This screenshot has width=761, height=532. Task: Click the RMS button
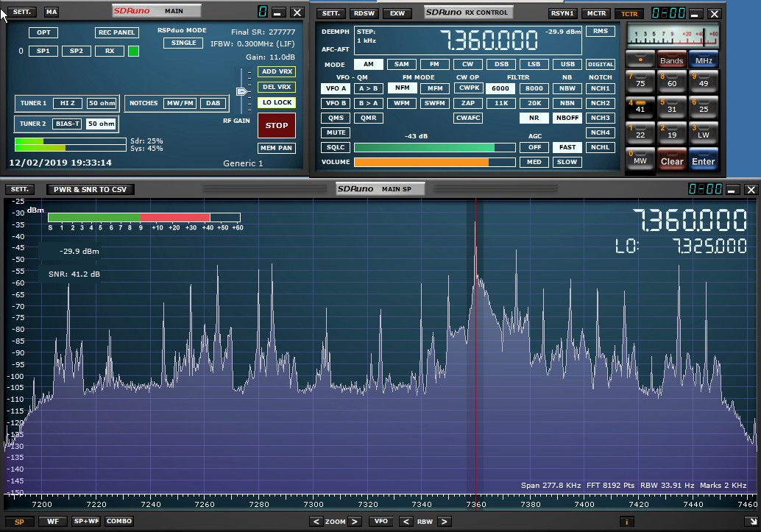click(601, 31)
